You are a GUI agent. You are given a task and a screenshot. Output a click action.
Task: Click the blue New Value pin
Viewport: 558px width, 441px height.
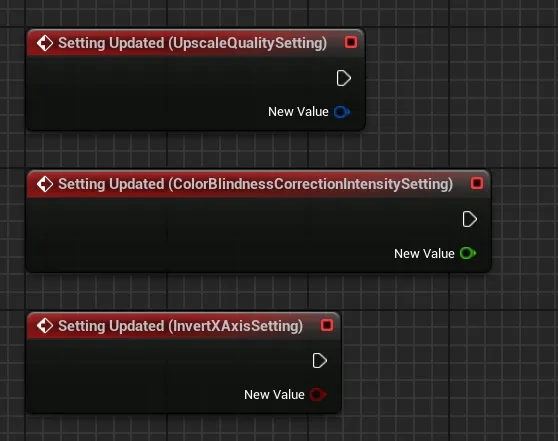[x=342, y=112]
